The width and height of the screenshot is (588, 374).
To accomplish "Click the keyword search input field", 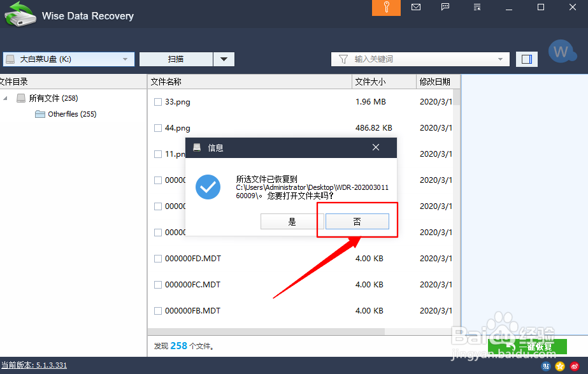I will coord(420,59).
